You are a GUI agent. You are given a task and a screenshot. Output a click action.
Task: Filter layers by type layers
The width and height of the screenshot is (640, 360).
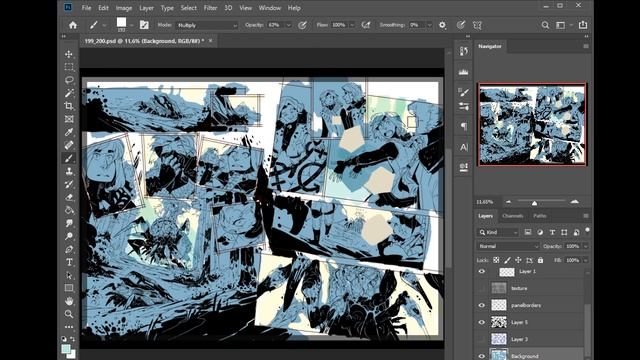tap(552, 232)
